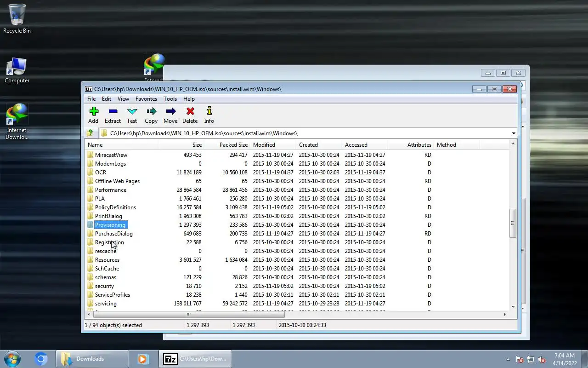Viewport: 588px width, 368px height.
Task: Switch to Downloads taskbar window
Action: coord(92,359)
